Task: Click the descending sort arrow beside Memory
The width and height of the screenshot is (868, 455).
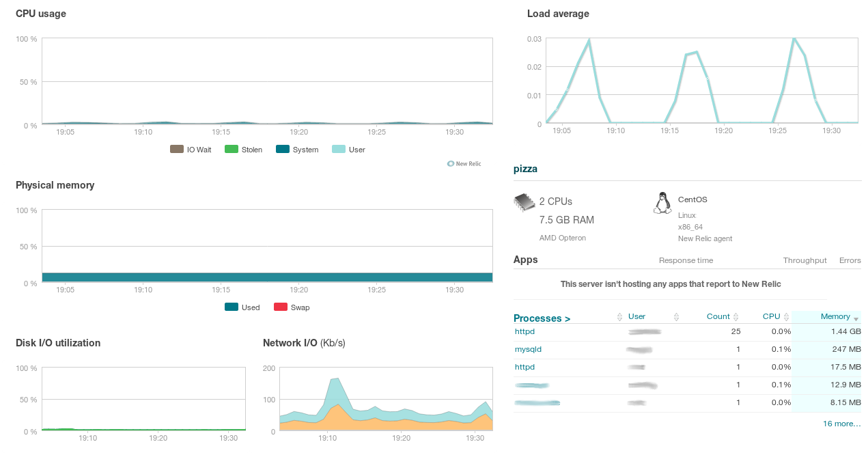Action: pyautogui.click(x=856, y=319)
